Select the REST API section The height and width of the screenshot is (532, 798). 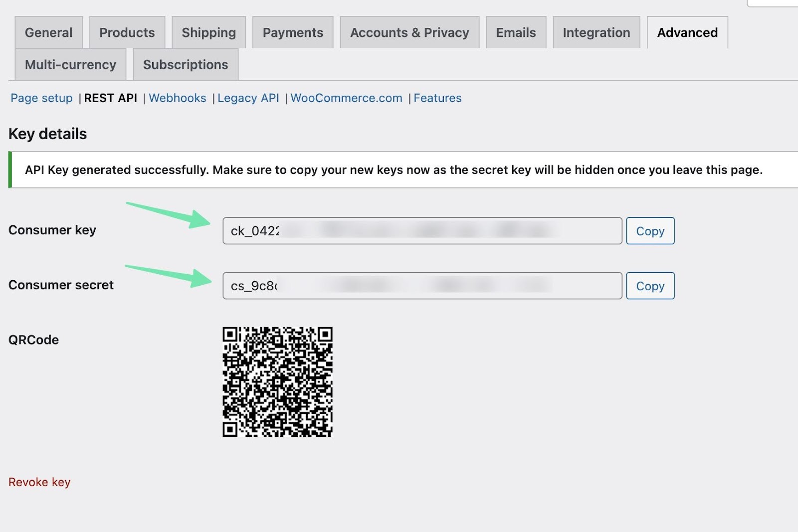[x=111, y=98]
